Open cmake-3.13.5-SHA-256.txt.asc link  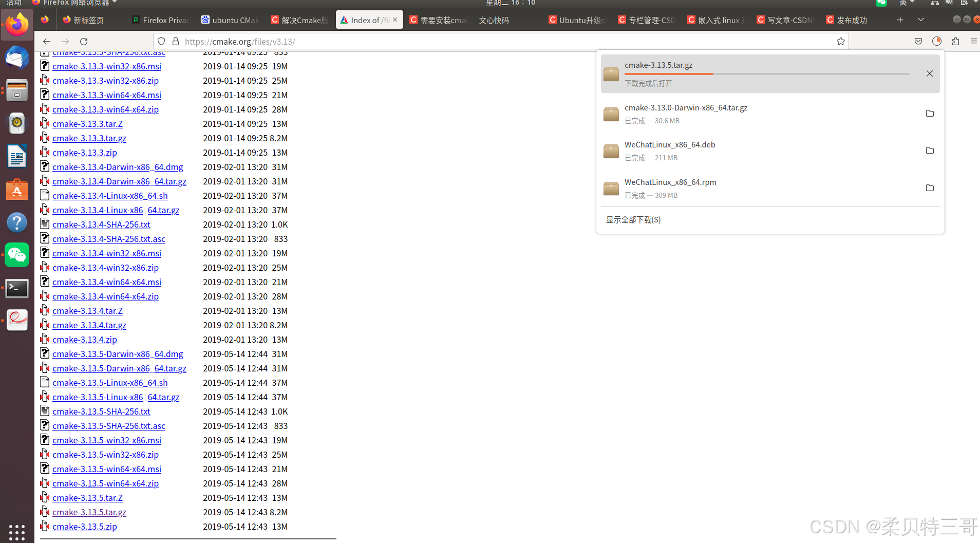click(x=109, y=426)
